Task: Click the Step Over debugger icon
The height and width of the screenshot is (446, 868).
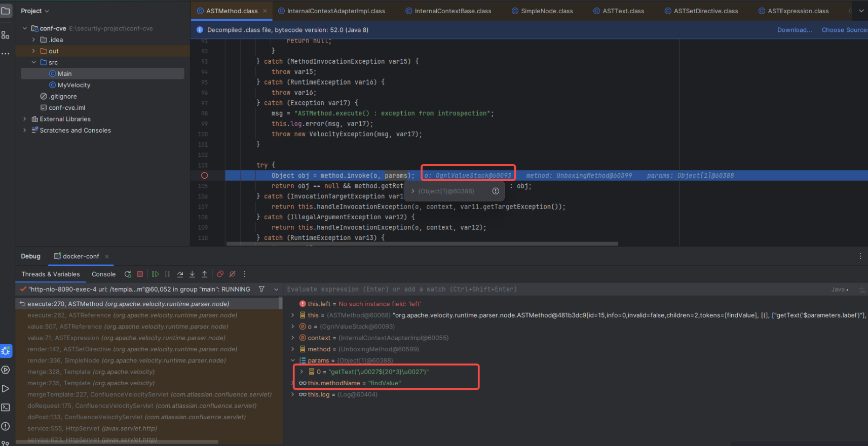Action: 180,274
